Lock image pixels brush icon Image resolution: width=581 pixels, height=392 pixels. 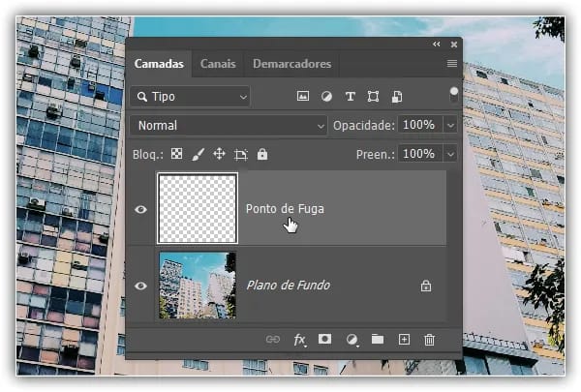(x=199, y=154)
